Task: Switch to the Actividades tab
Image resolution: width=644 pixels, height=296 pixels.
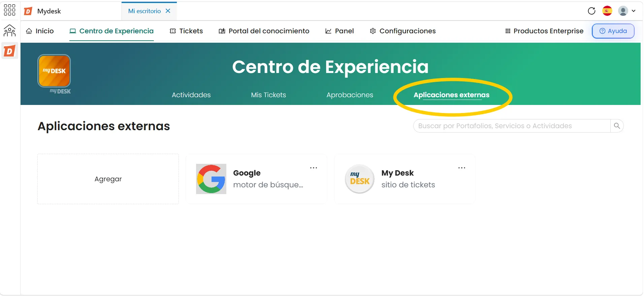Action: click(191, 95)
